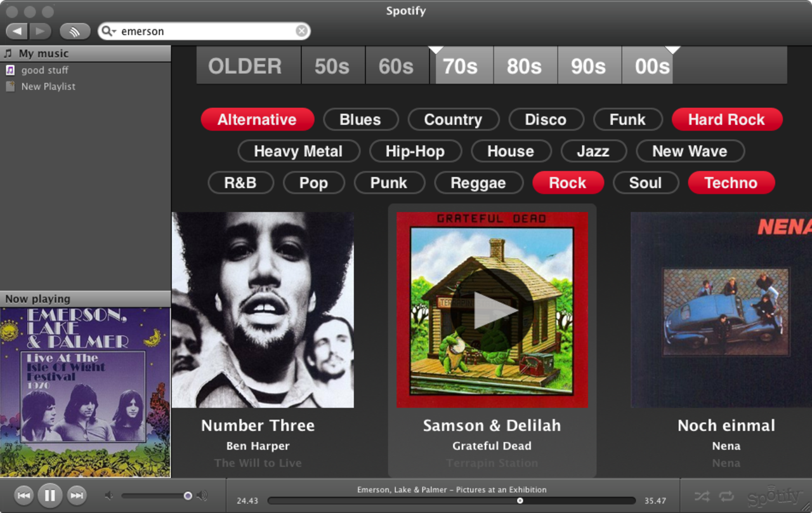Enable repeat mode
The width and height of the screenshot is (812, 513).
coord(726,496)
